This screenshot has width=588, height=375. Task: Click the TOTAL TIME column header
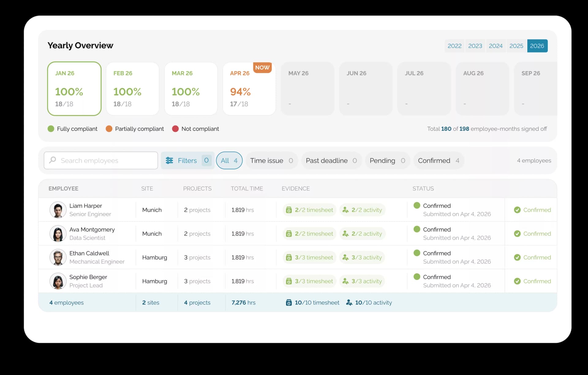coord(247,189)
